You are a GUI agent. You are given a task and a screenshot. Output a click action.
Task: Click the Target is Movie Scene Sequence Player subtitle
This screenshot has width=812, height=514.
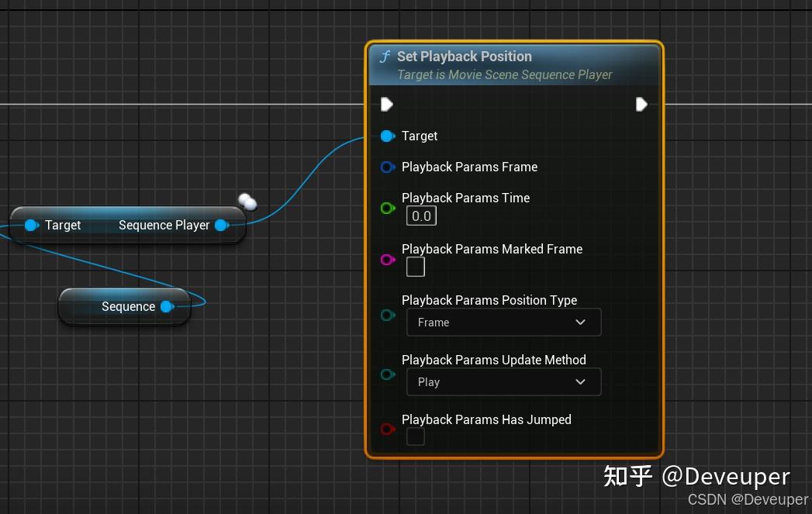(504, 74)
